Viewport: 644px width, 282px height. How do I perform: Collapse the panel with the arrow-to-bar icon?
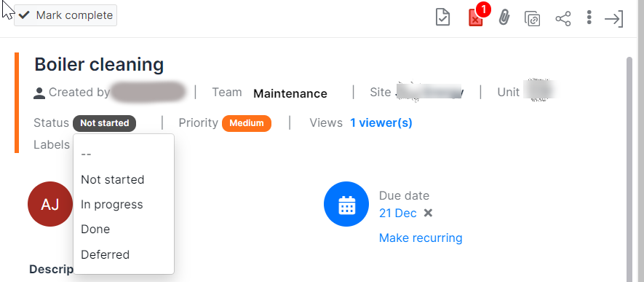tap(614, 19)
